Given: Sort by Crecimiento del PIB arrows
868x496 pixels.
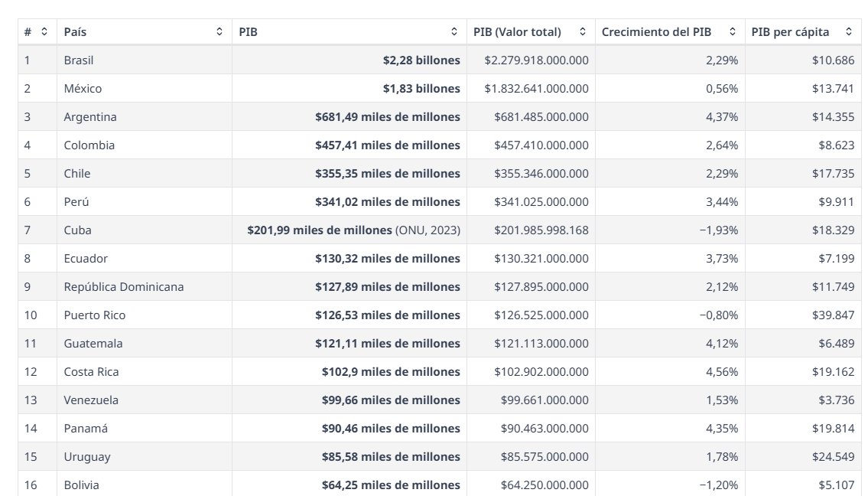Looking at the screenshot, I should (733, 31).
